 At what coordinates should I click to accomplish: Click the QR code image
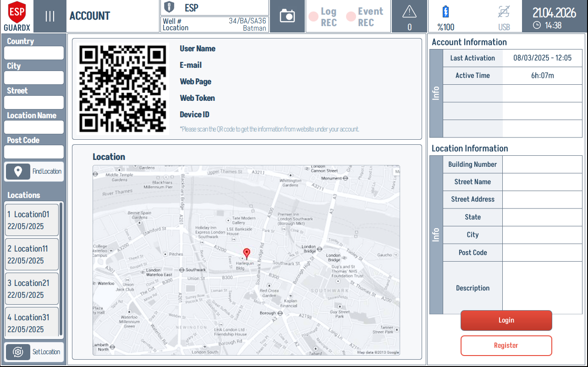click(124, 88)
